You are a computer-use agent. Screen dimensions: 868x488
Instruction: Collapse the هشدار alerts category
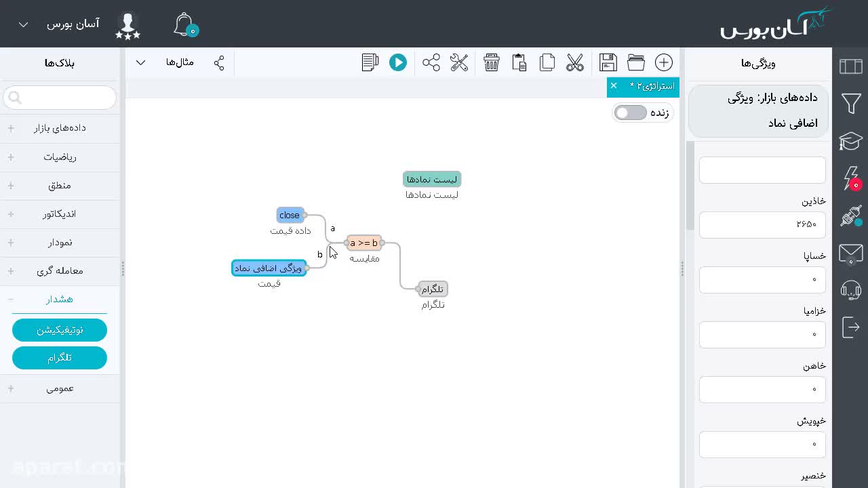point(60,299)
